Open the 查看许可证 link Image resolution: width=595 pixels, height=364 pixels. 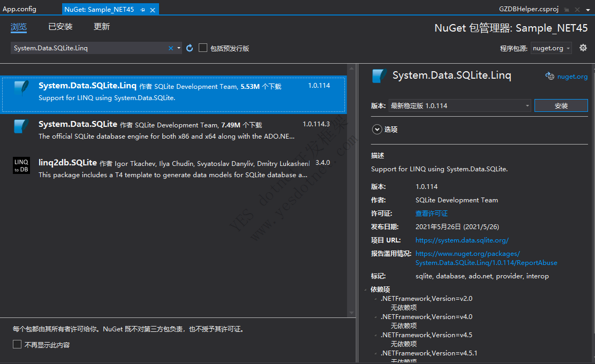(432, 214)
